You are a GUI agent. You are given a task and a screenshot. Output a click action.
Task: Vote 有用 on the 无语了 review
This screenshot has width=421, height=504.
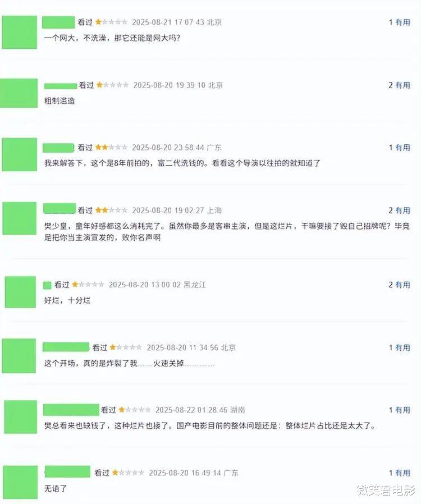pos(402,473)
